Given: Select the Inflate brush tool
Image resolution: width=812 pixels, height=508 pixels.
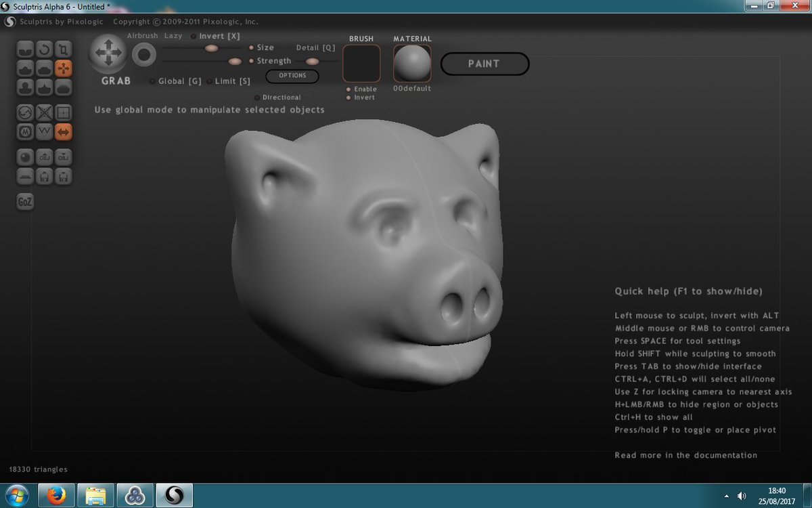Looking at the screenshot, I should tap(26, 87).
